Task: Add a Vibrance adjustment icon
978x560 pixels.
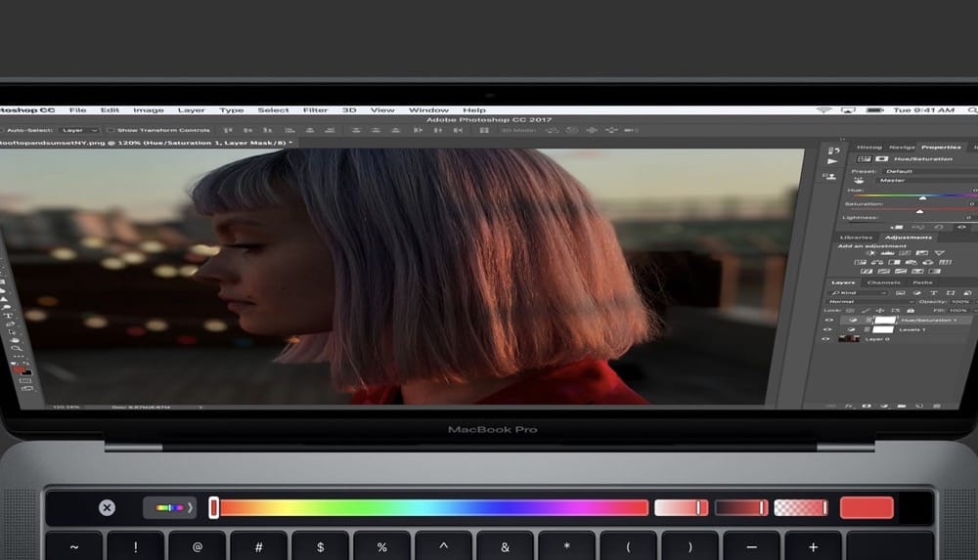Action: (x=939, y=253)
